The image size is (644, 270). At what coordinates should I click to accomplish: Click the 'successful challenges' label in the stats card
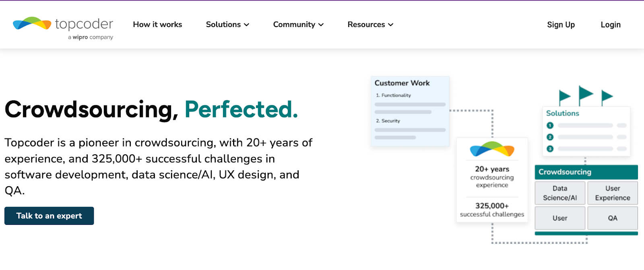pos(492,214)
